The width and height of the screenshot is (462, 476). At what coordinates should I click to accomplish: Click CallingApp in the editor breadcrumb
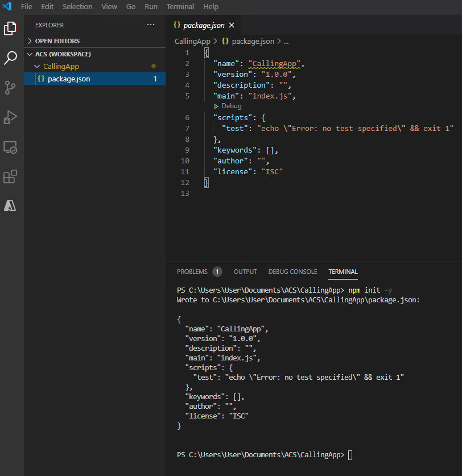tap(192, 42)
